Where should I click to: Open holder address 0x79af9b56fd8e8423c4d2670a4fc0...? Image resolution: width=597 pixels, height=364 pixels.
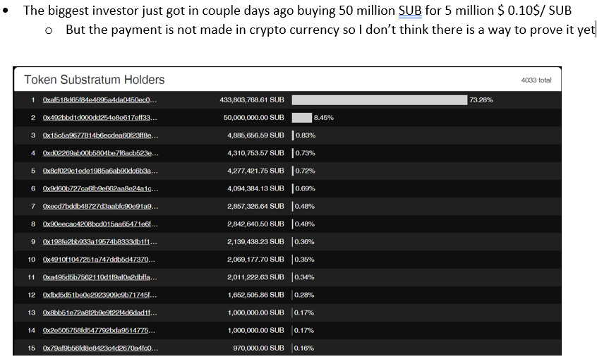tap(100, 348)
